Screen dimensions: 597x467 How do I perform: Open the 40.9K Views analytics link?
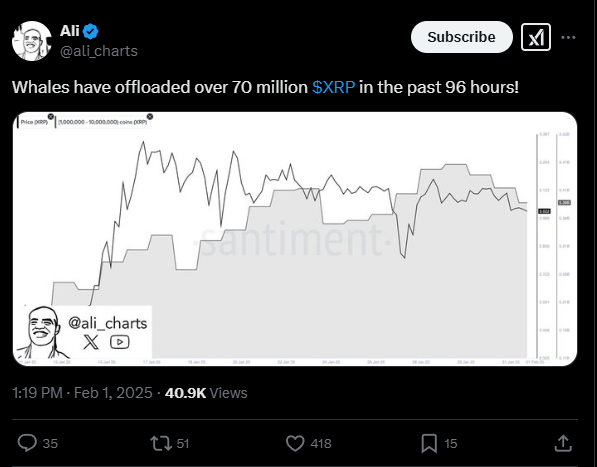point(206,393)
